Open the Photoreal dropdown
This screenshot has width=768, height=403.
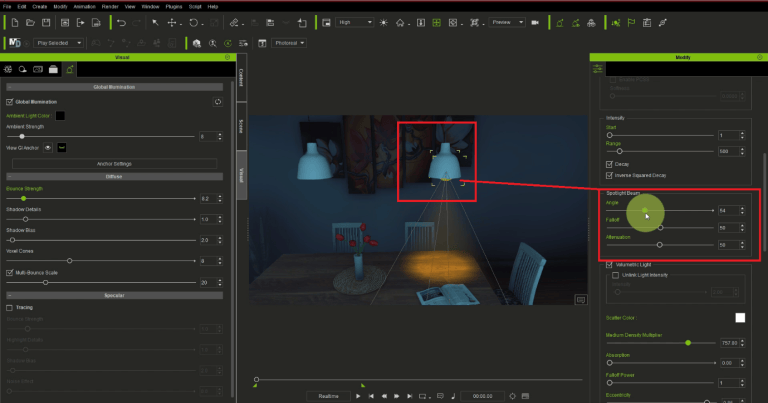coord(289,43)
